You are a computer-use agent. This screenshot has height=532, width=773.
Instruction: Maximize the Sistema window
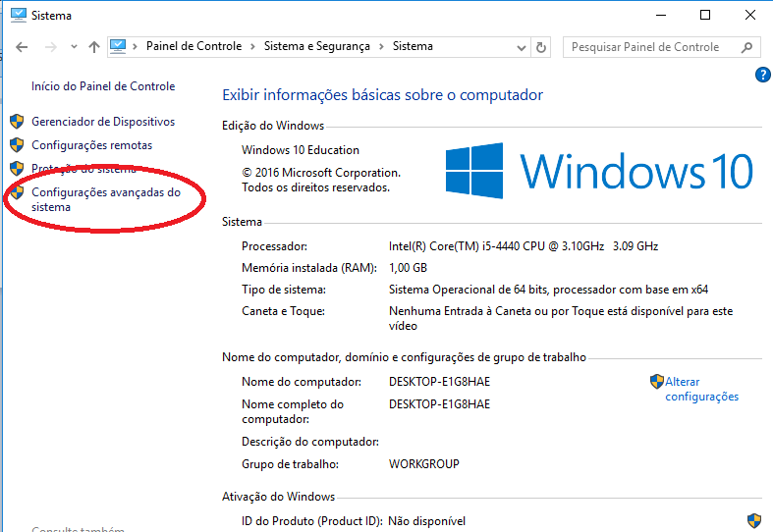click(705, 15)
